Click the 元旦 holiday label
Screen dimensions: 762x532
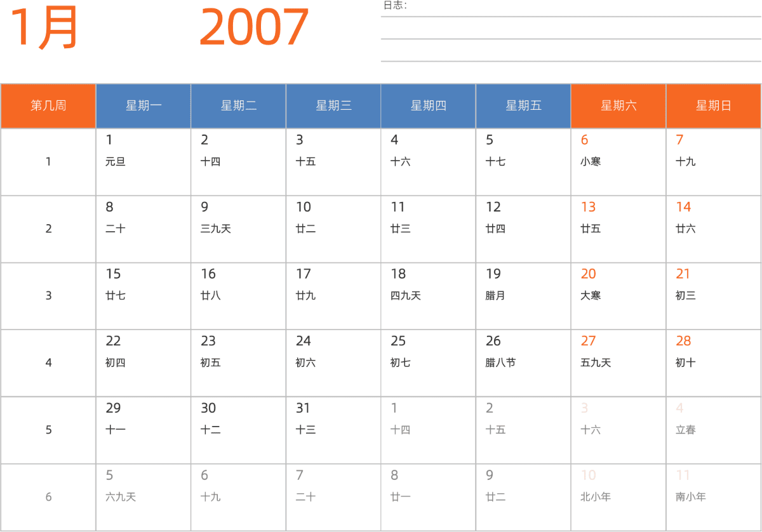click(116, 162)
